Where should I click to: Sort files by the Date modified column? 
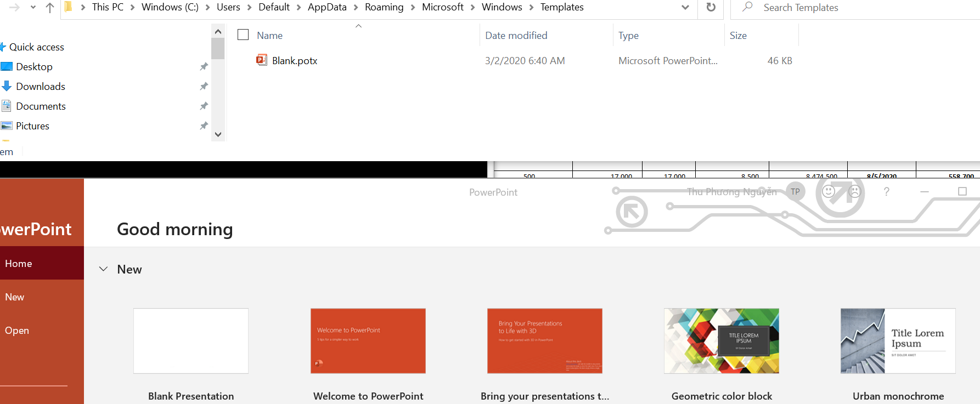point(516,36)
